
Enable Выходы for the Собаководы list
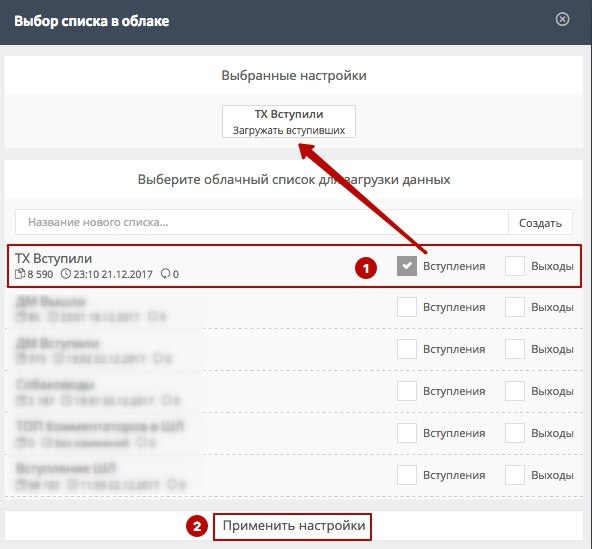coord(515,390)
